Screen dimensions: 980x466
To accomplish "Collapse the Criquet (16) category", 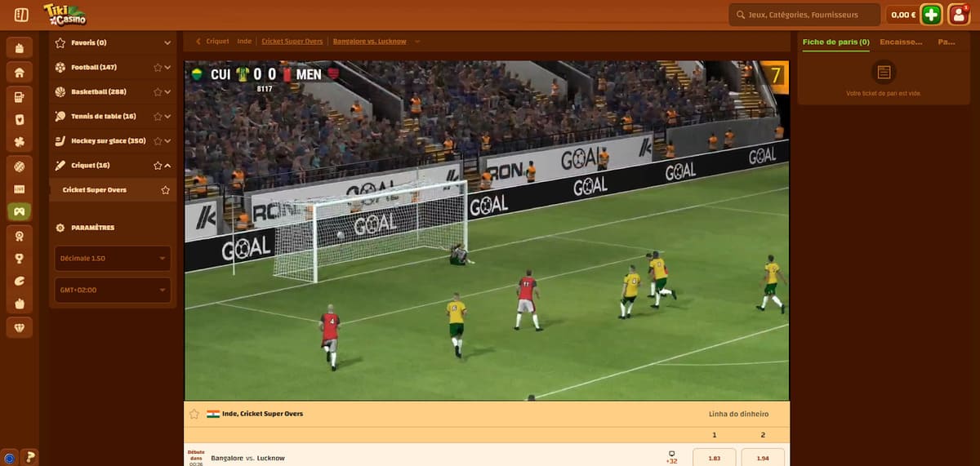I will (x=167, y=166).
